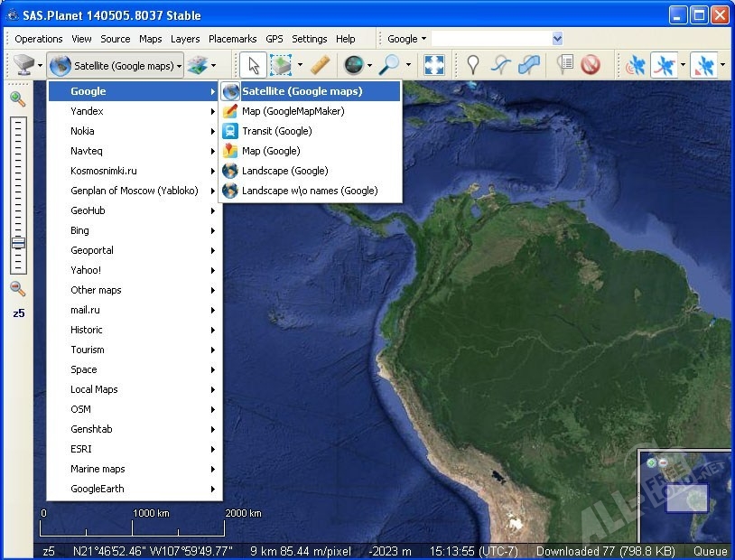
Task: Choose Landscape (Google) from the submenu
Action: coord(284,171)
